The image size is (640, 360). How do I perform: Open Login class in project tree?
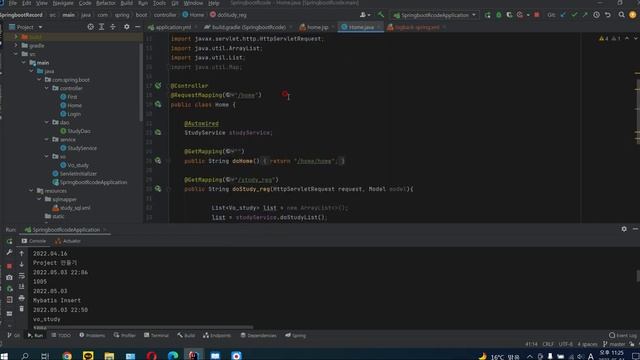click(x=74, y=114)
